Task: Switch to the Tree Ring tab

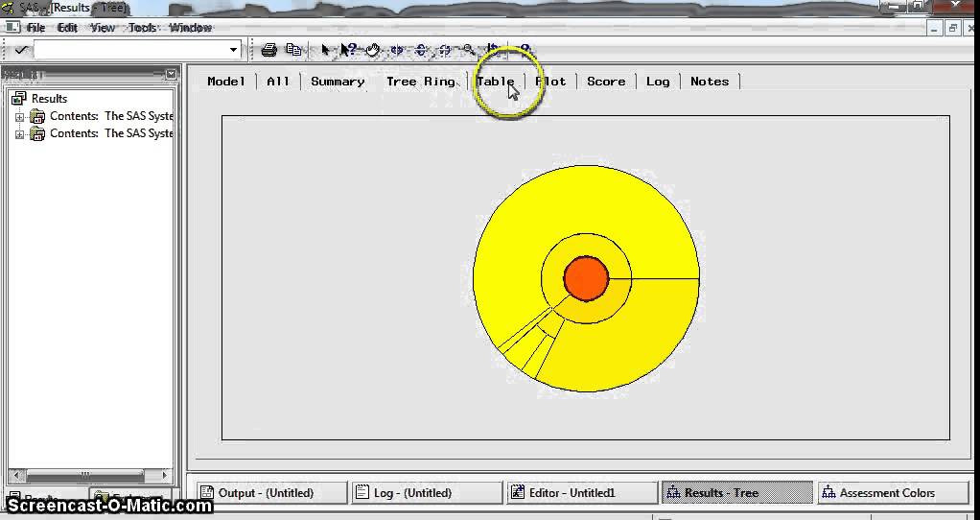Action: [x=421, y=82]
